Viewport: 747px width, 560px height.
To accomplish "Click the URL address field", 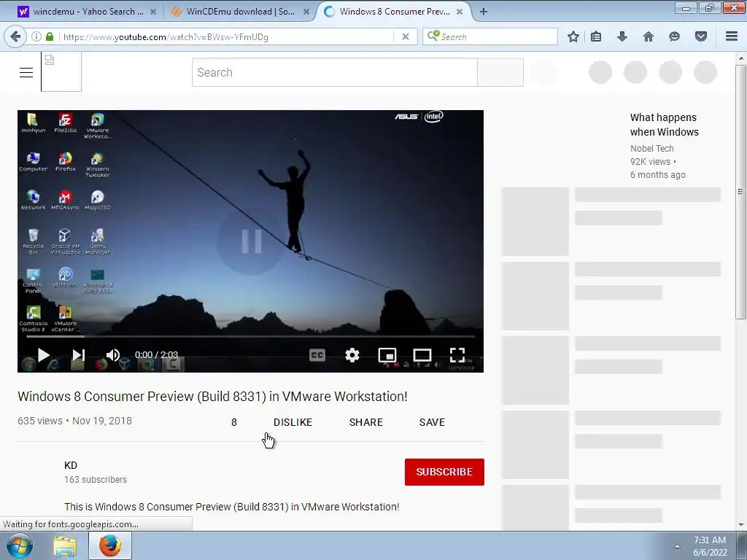I will 226,36.
